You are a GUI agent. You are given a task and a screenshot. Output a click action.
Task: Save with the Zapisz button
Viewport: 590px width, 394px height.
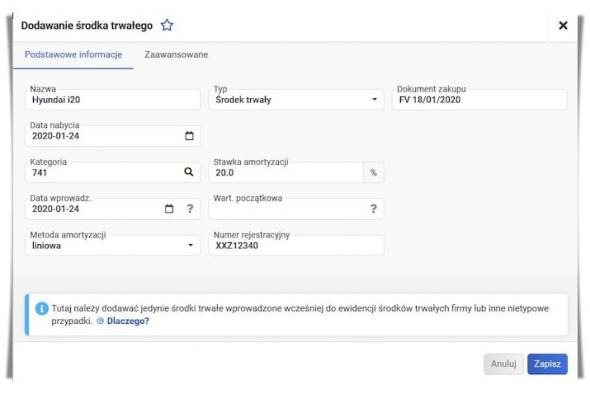pyautogui.click(x=547, y=364)
